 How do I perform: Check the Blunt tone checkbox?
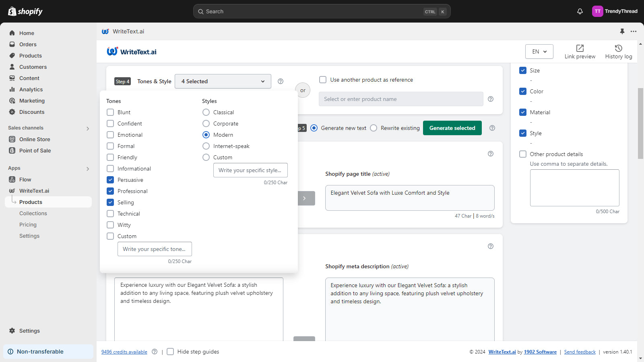point(110,112)
